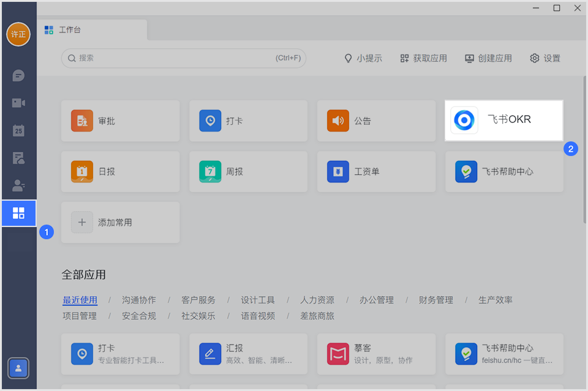Open 设置 gear settings
Viewport: 588px width, 391px height.
click(x=545, y=58)
